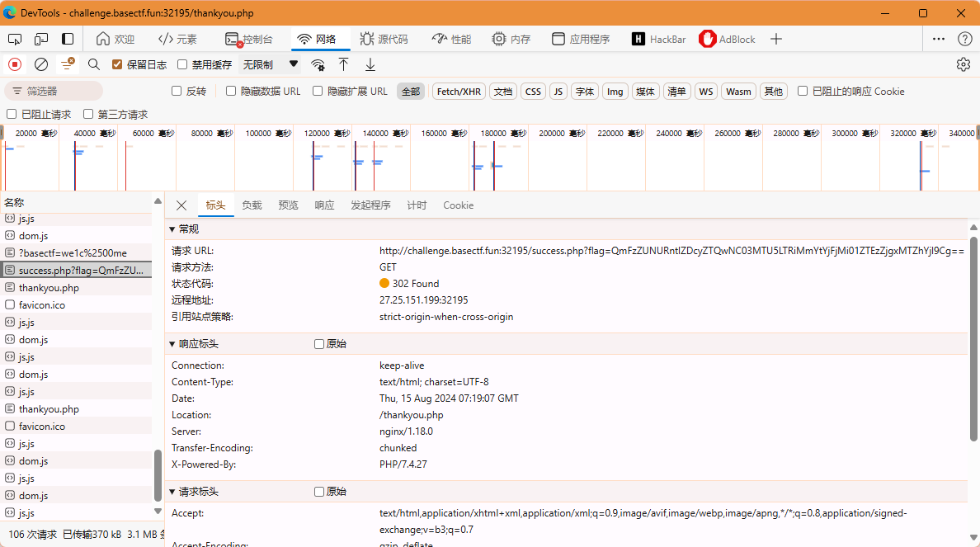Close the request details pane
The height and width of the screenshot is (547, 980).
coord(181,205)
